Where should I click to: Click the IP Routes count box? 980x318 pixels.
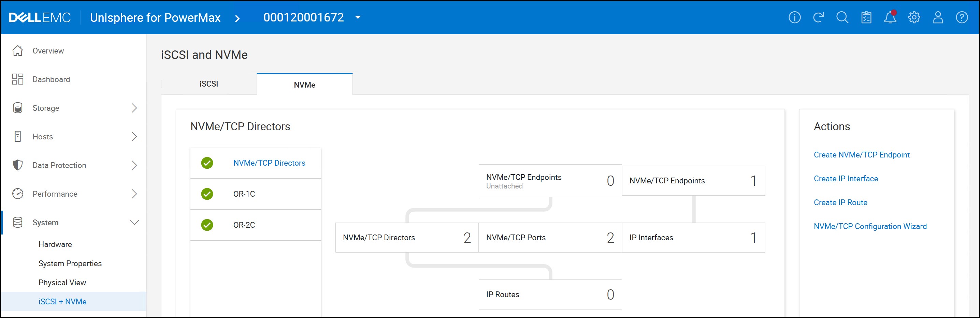(x=550, y=294)
